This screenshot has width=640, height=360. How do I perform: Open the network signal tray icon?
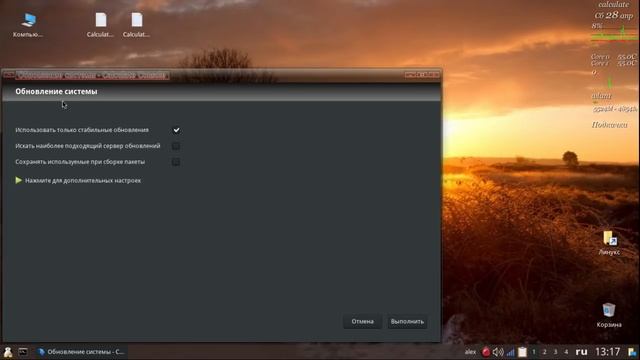pyautogui.click(x=510, y=352)
